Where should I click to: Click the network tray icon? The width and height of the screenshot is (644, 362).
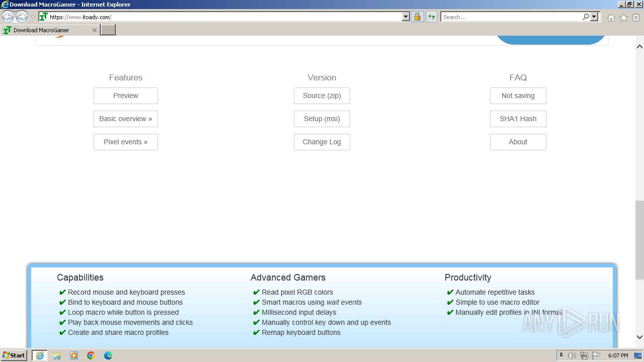click(x=584, y=355)
